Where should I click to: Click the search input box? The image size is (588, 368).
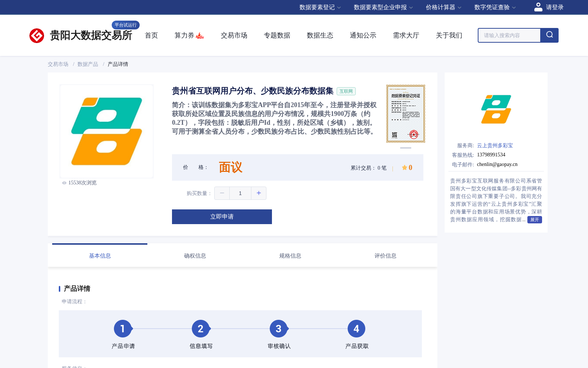509,35
